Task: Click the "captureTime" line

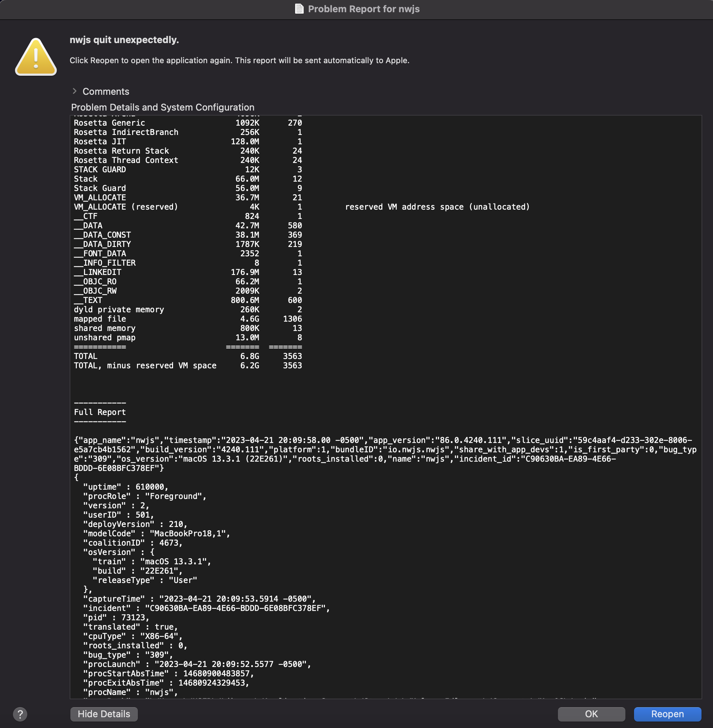Action: 199,599
